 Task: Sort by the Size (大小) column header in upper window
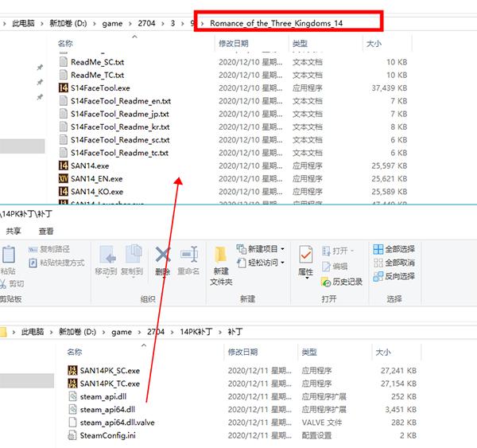(x=372, y=43)
